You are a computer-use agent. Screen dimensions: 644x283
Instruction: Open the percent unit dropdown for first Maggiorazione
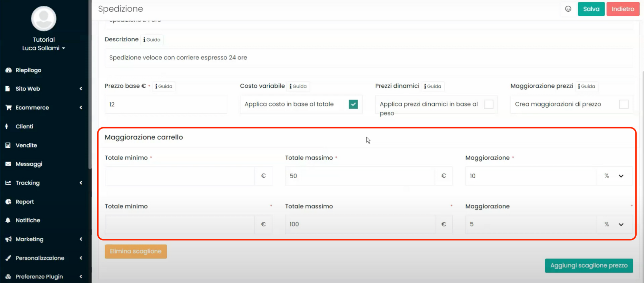click(614, 176)
